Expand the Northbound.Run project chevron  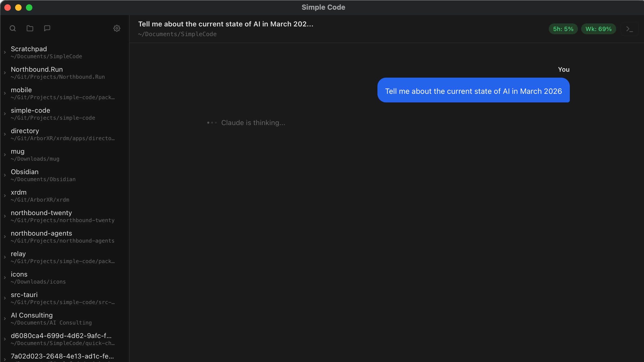[x=5, y=73]
